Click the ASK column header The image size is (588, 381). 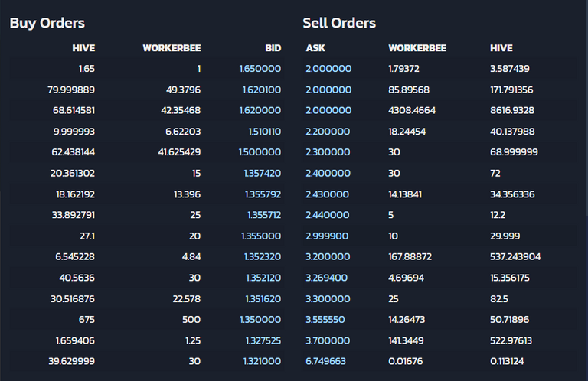[315, 48]
